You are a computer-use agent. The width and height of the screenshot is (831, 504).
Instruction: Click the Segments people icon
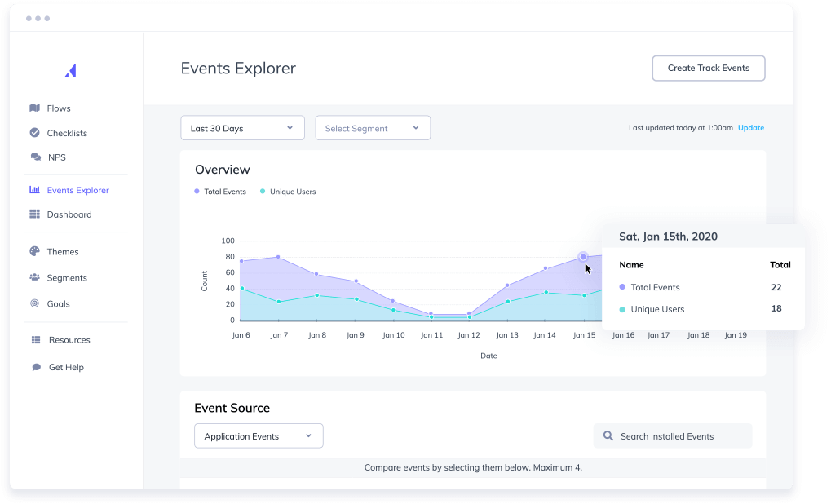34,277
